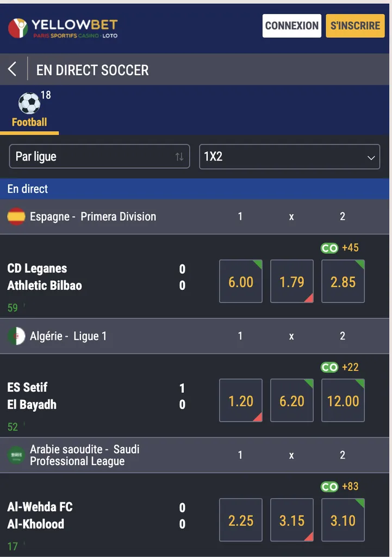Select 6.00 odds for CD Leganes win
The image size is (392, 557).
(x=240, y=281)
